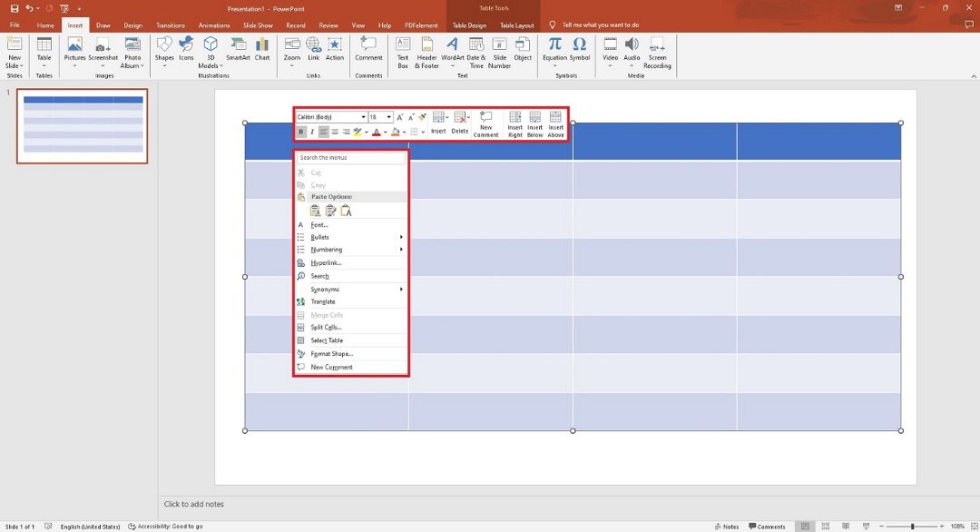980x532 pixels.
Task: Click shading fill color in mini toolbar
Action: (395, 132)
